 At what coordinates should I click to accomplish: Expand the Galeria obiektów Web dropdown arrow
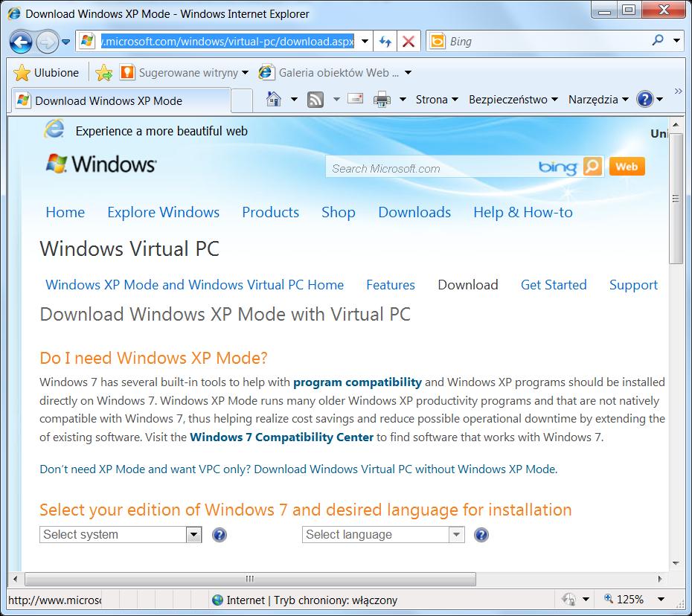tap(409, 73)
